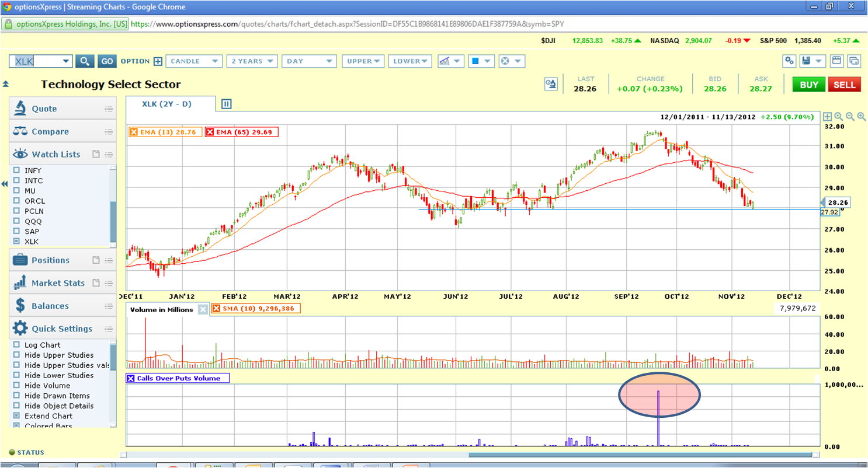The height and width of the screenshot is (468, 868).
Task: Close the Volume in Millions panel X
Action: [x=203, y=309]
